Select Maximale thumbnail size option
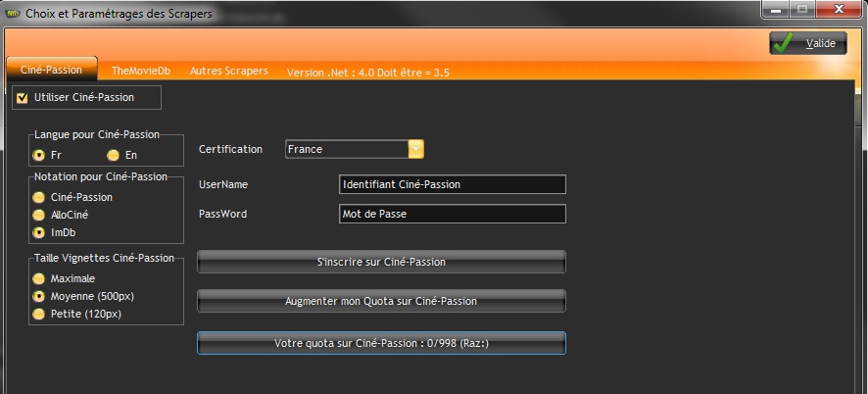The image size is (868, 394). click(x=39, y=278)
